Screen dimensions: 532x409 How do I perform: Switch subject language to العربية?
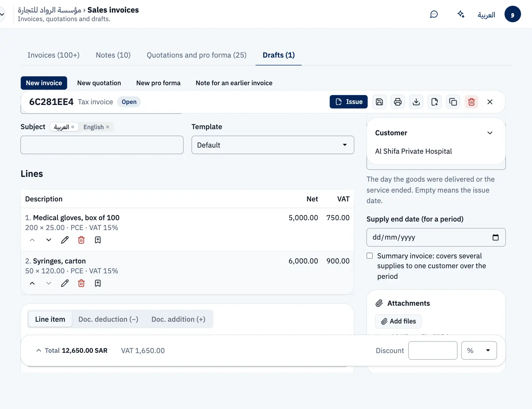64,127
